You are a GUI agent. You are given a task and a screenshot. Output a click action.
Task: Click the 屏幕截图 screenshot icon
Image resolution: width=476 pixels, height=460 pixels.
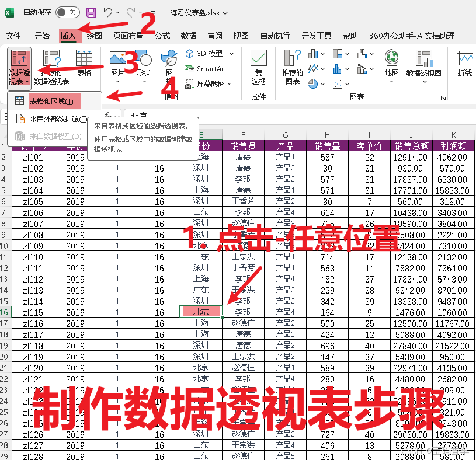click(x=189, y=83)
